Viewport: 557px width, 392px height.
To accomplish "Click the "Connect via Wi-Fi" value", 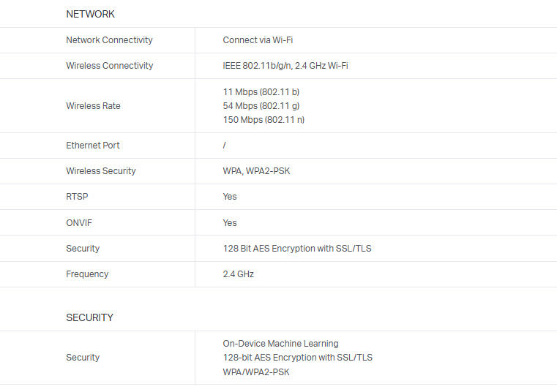I will (x=258, y=40).
